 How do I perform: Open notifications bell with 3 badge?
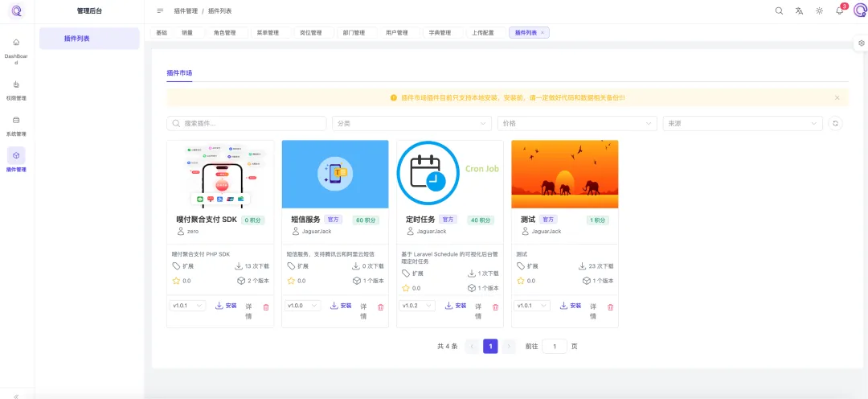[840, 10]
